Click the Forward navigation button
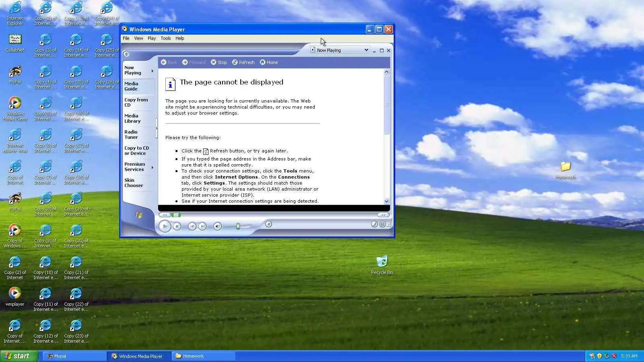644x362 pixels. point(194,62)
